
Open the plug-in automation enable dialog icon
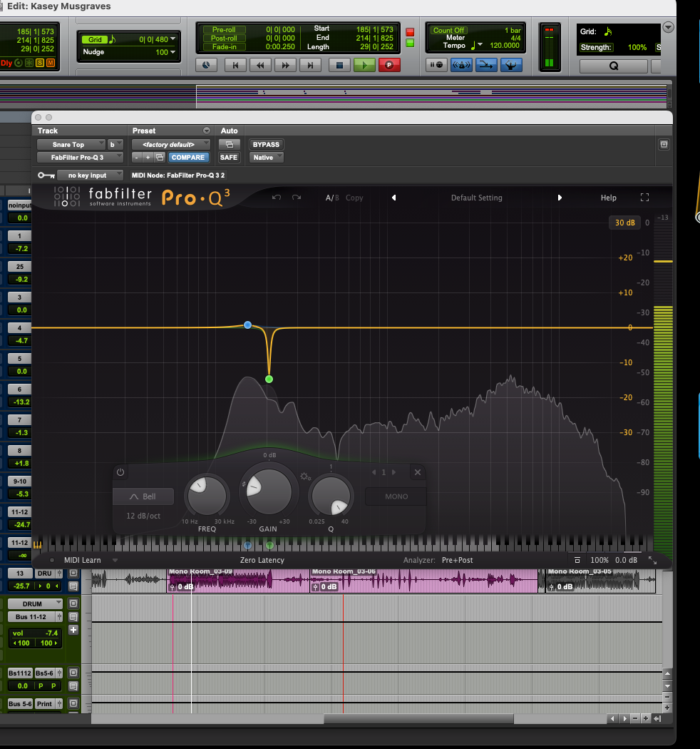point(230,144)
